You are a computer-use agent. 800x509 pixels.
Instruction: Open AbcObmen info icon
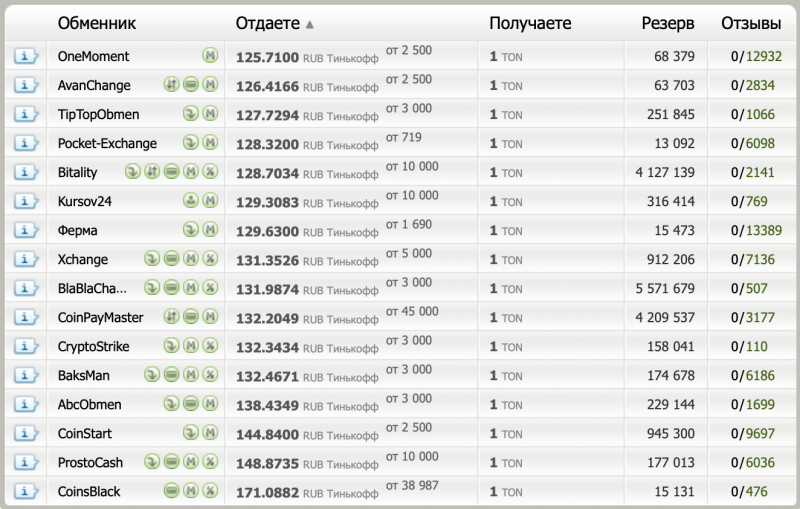[26, 404]
